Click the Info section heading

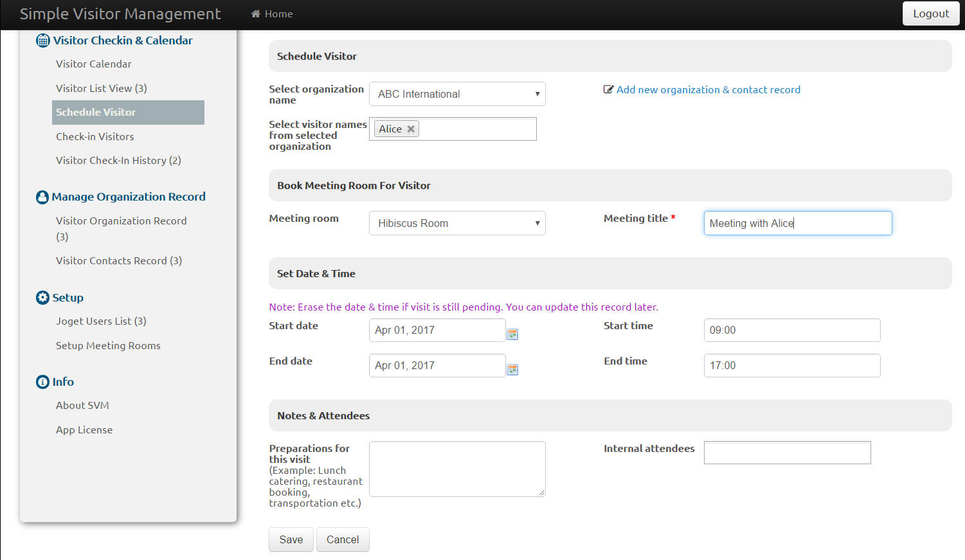coord(63,381)
